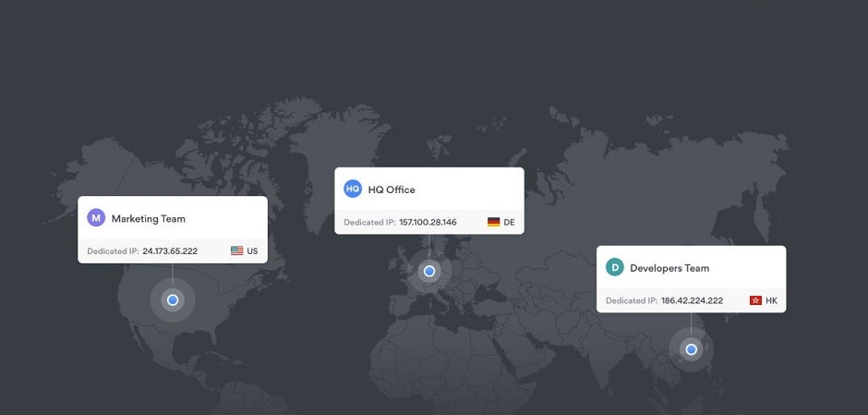
Task: Open the Developers Team card title
Action: 669,268
